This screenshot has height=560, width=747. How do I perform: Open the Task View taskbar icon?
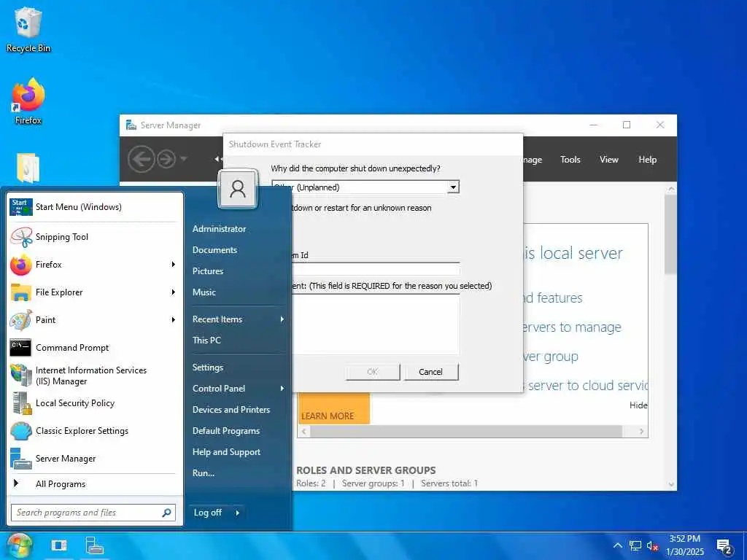tap(59, 545)
